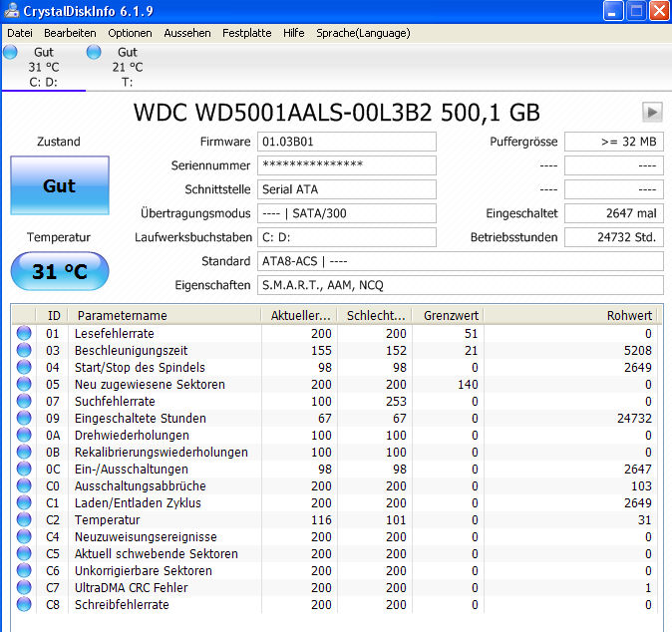The height and width of the screenshot is (632, 672).
Task: Click status orb of Neu zugewiesene Sektoren
Action: [x=24, y=385]
